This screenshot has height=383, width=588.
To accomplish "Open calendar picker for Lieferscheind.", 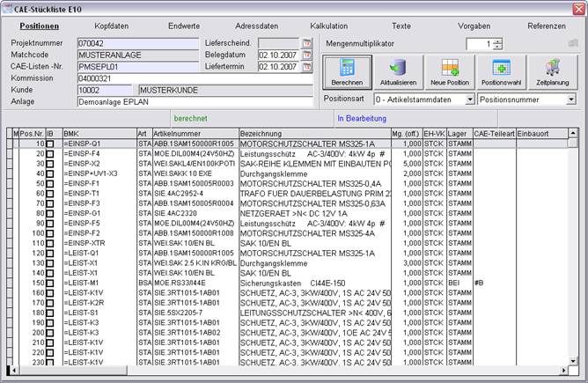I will pos(307,42).
